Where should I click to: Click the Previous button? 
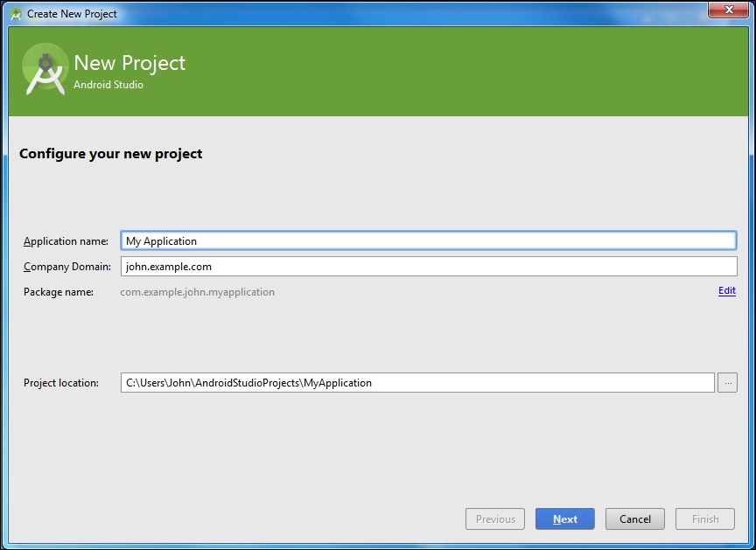(495, 519)
